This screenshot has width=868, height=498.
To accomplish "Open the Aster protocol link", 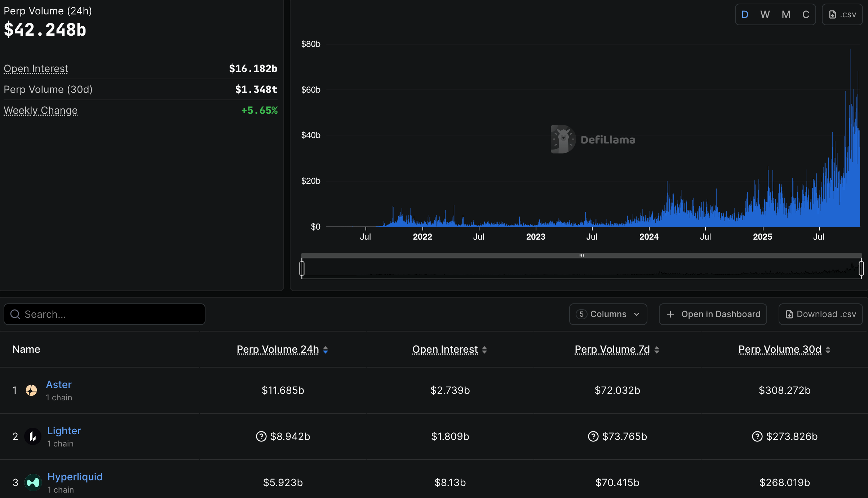I will point(59,384).
